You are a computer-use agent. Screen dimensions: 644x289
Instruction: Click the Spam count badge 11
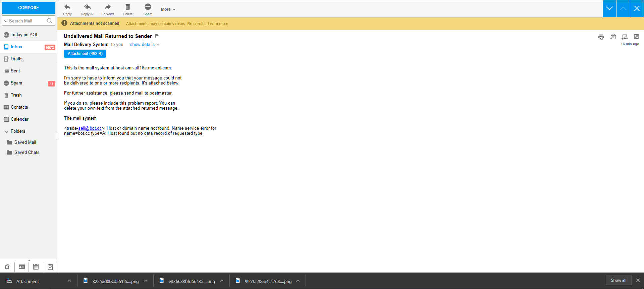click(x=51, y=84)
